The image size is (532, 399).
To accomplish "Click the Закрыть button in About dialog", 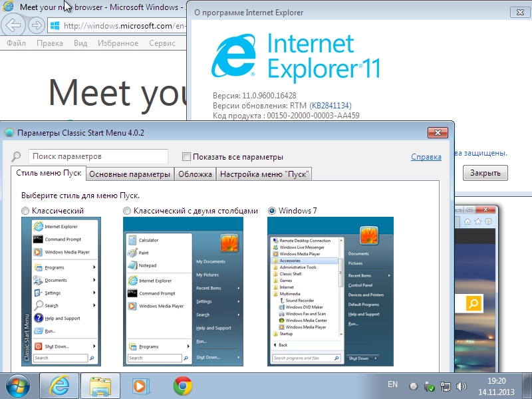I will [x=485, y=173].
